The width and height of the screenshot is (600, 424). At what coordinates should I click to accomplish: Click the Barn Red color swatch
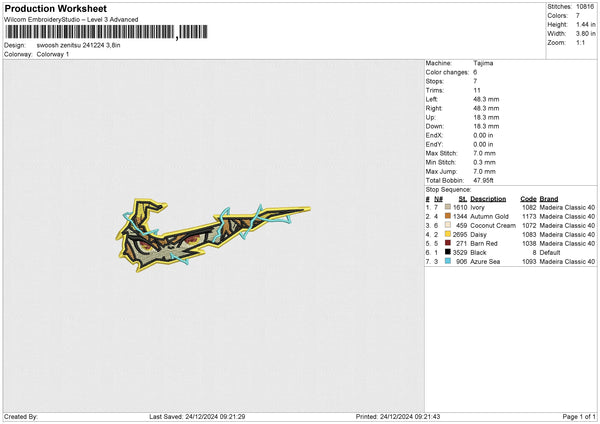pos(448,243)
